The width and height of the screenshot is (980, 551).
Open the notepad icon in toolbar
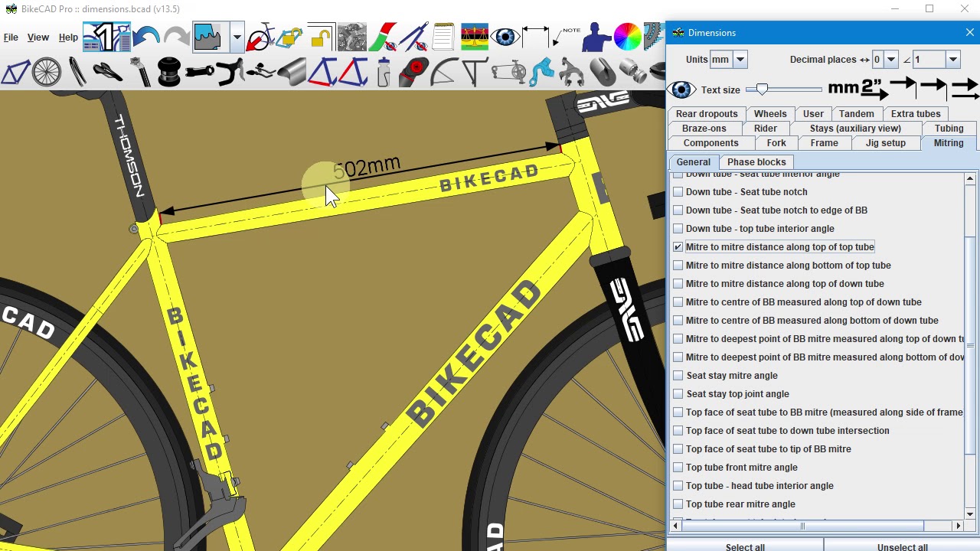(x=443, y=37)
